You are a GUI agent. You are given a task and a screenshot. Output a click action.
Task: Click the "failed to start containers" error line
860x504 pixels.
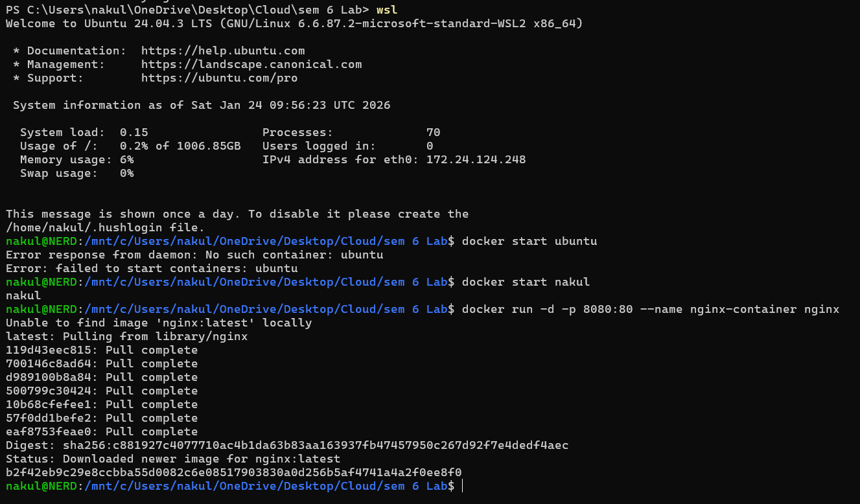(152, 268)
